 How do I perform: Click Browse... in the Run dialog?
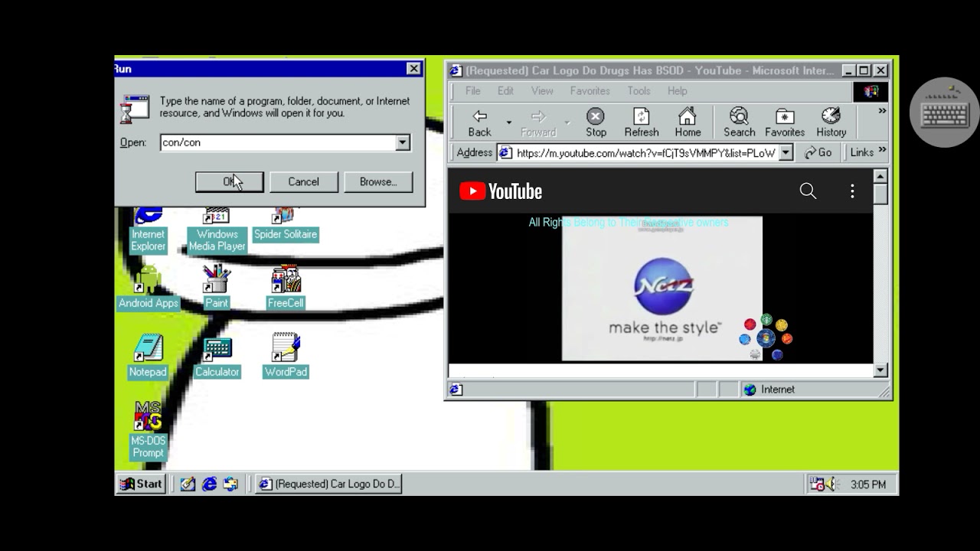tap(378, 181)
